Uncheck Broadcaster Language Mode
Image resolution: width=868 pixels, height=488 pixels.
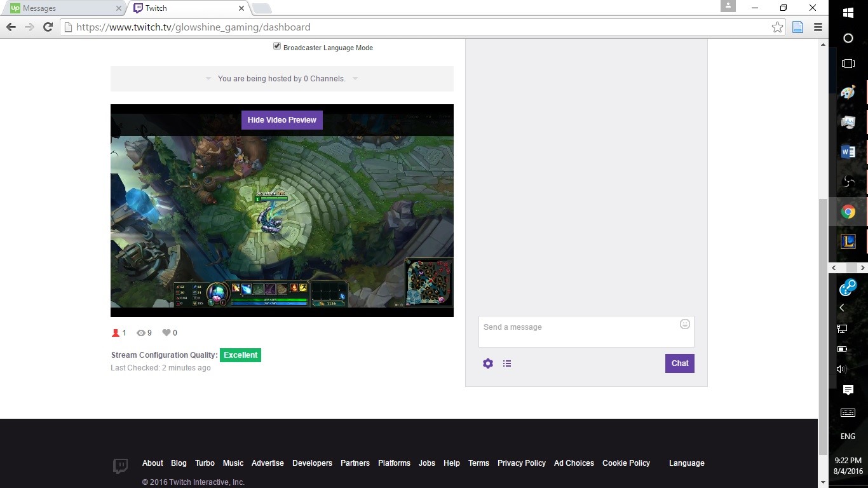coord(277,46)
